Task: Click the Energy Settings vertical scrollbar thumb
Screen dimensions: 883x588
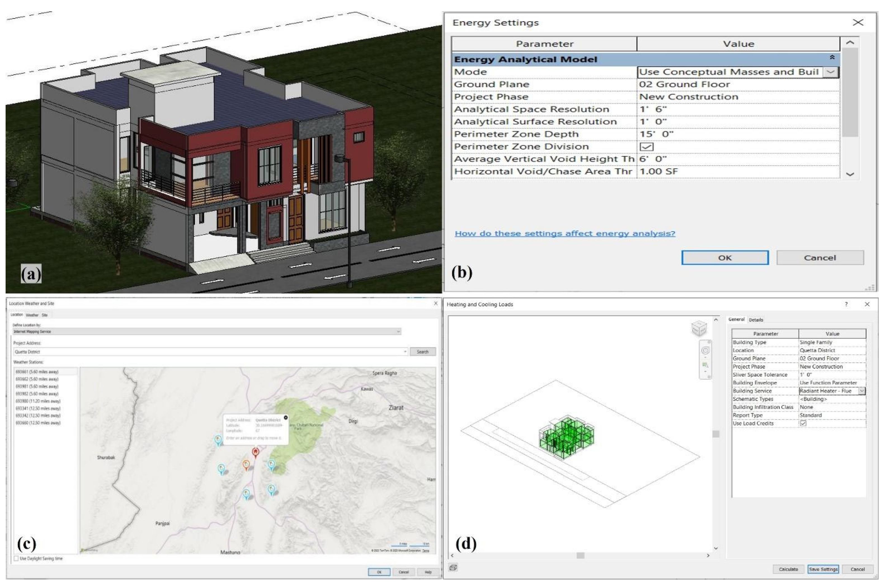Action: [850, 92]
